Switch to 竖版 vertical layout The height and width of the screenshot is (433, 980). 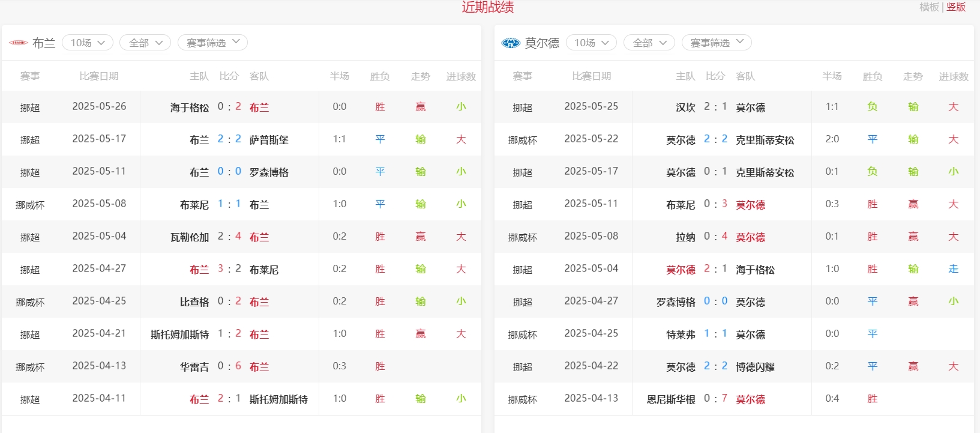[x=956, y=7]
